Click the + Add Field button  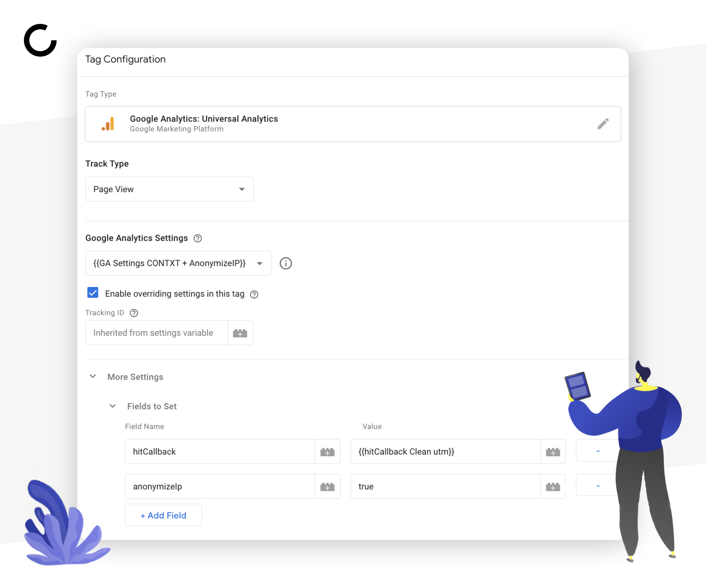tap(163, 515)
